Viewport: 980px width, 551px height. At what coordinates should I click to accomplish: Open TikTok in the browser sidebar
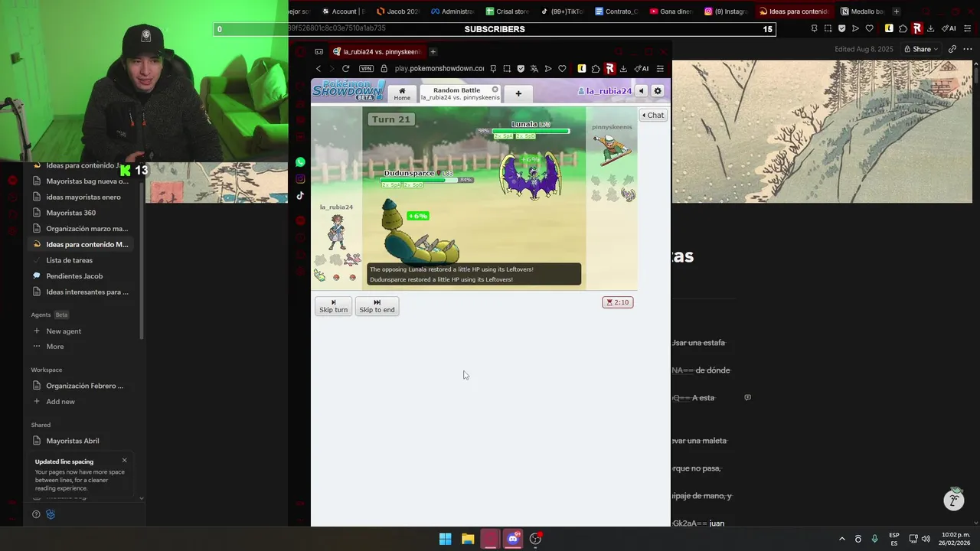click(x=300, y=196)
